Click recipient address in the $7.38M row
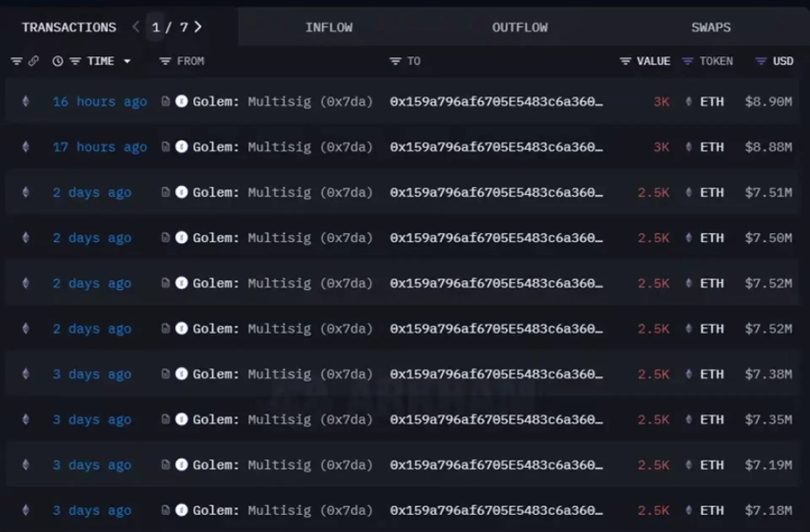This screenshot has height=532, width=810. coord(496,374)
